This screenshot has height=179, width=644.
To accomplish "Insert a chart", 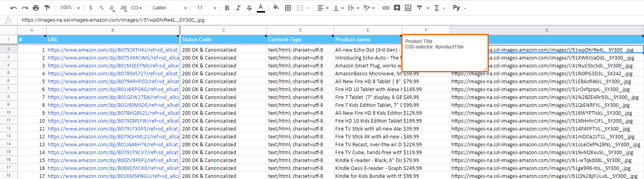I will (x=408, y=8).
